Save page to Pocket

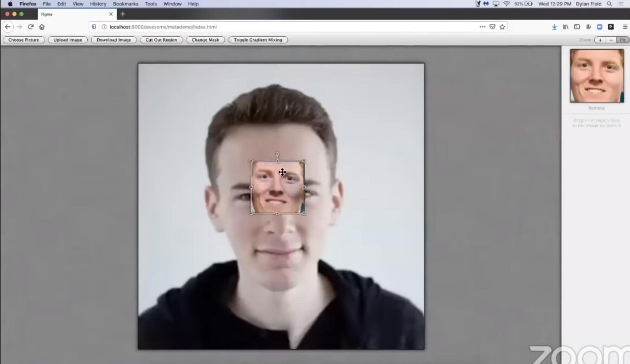pos(492,27)
